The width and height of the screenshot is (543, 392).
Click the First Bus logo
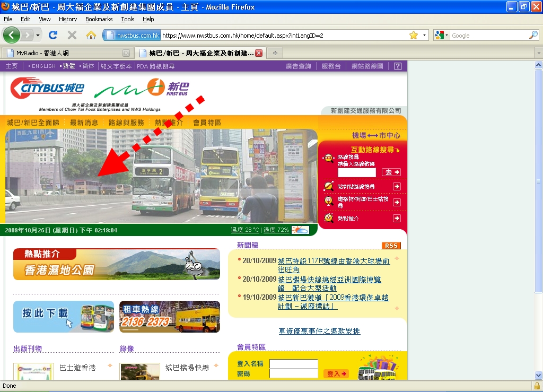pyautogui.click(x=142, y=88)
